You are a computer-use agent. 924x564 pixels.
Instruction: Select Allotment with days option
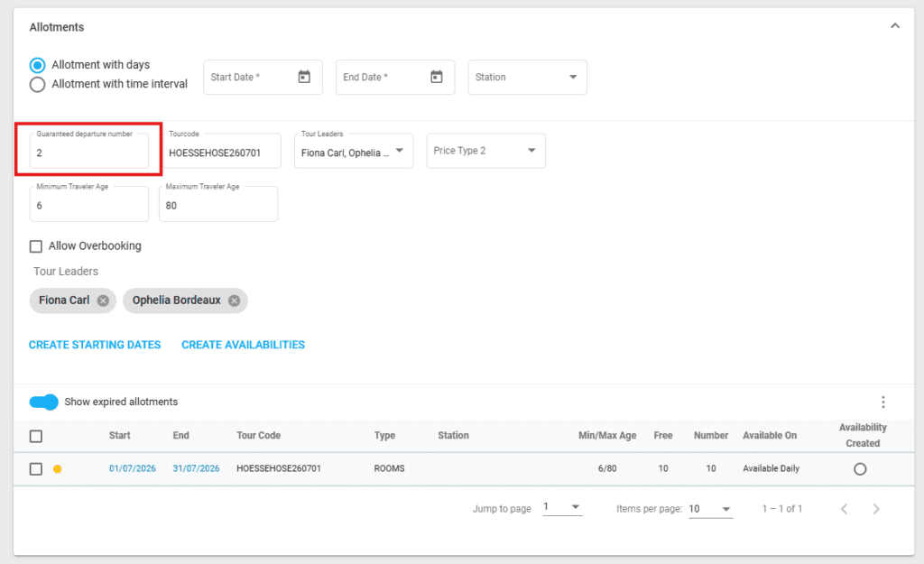click(38, 65)
